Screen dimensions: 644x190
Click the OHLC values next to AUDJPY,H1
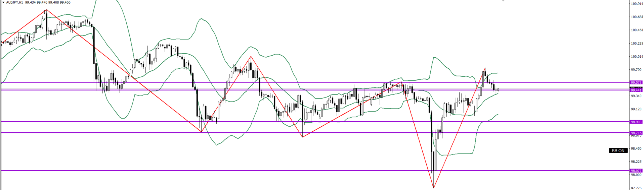tap(48, 2)
